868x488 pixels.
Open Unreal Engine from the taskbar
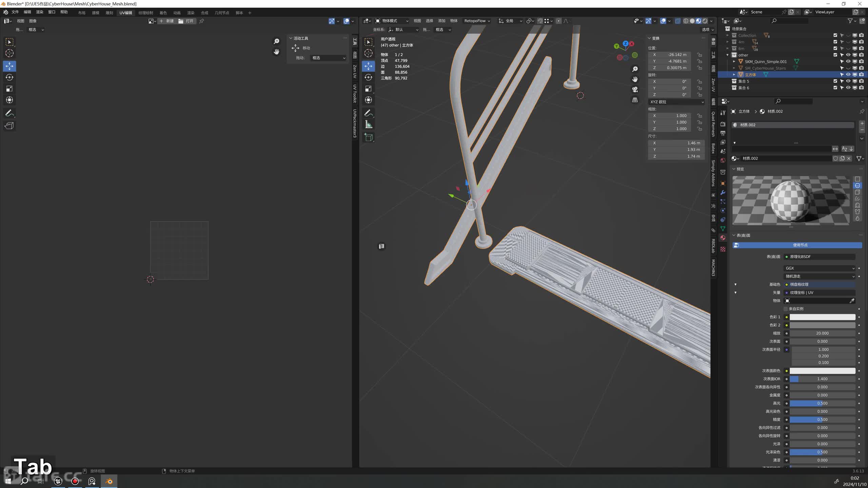pyautogui.click(x=58, y=481)
